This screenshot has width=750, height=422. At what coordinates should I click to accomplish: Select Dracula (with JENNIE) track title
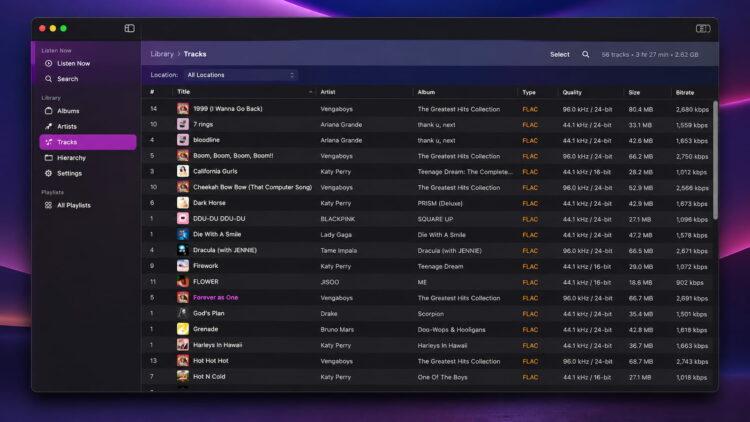[225, 250]
